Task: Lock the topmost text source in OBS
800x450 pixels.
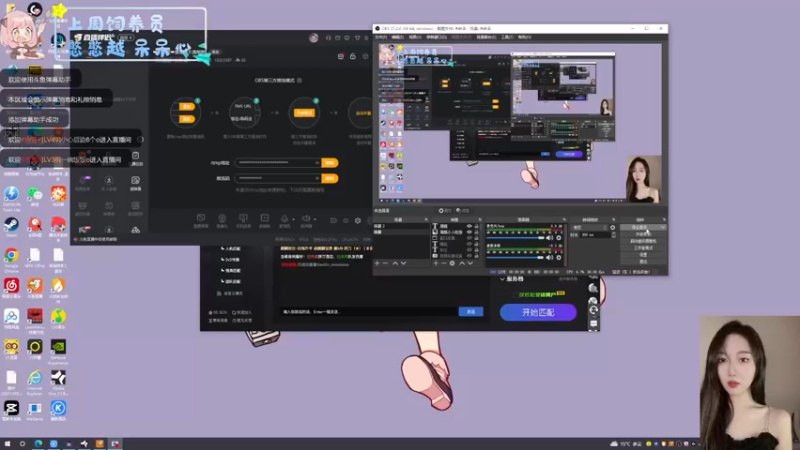Action: point(477,226)
